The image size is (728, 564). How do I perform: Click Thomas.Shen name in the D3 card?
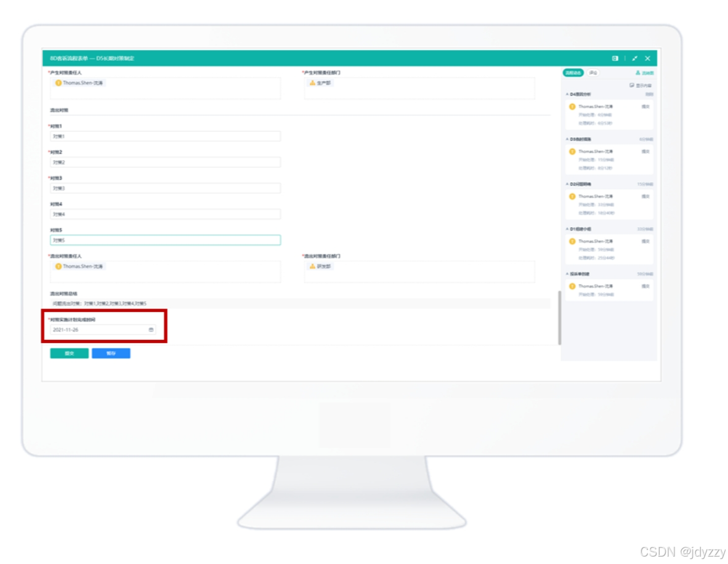pyautogui.click(x=596, y=152)
